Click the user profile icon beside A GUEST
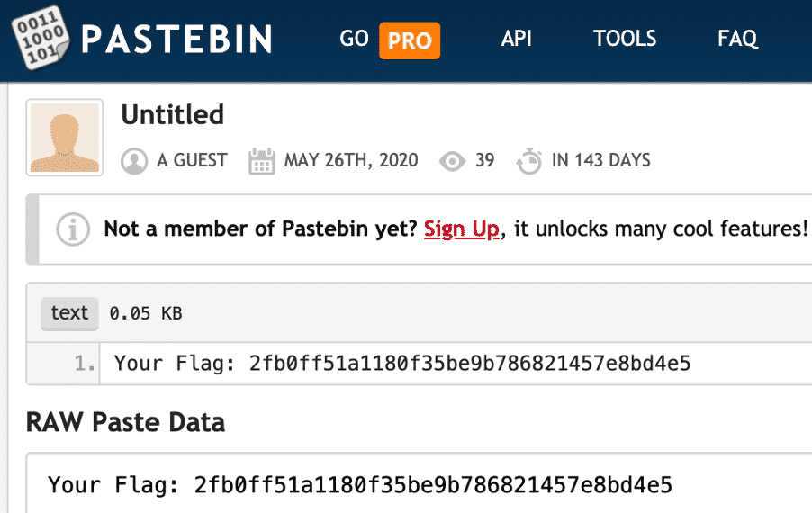 pos(134,161)
